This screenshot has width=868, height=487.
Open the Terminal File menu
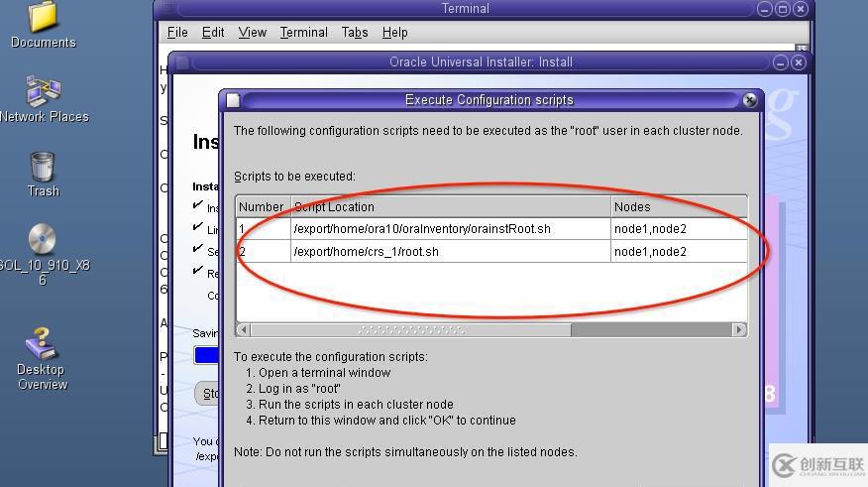pyautogui.click(x=177, y=33)
